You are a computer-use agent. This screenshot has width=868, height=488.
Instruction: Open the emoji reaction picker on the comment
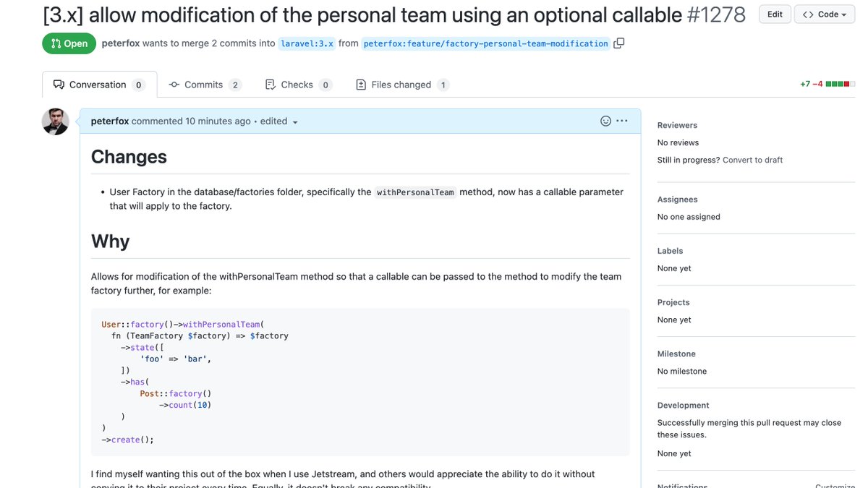(x=605, y=121)
